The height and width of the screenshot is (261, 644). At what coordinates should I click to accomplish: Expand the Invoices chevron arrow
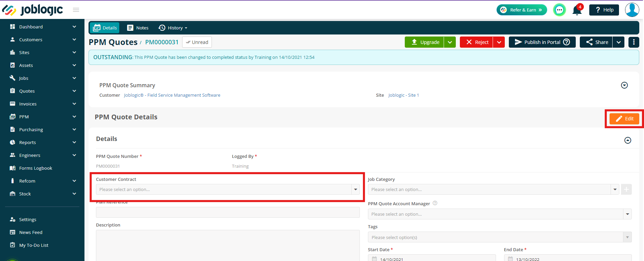pos(74,104)
